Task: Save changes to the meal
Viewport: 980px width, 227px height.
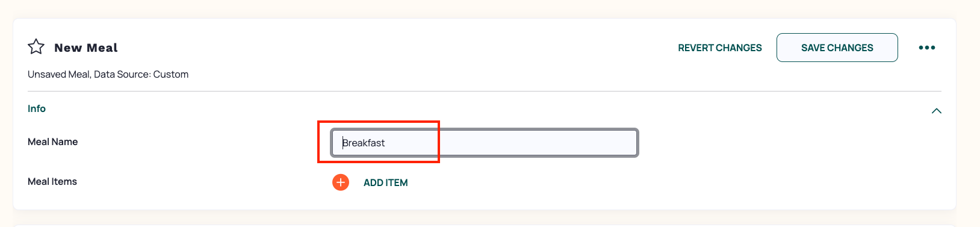Action: [837, 48]
